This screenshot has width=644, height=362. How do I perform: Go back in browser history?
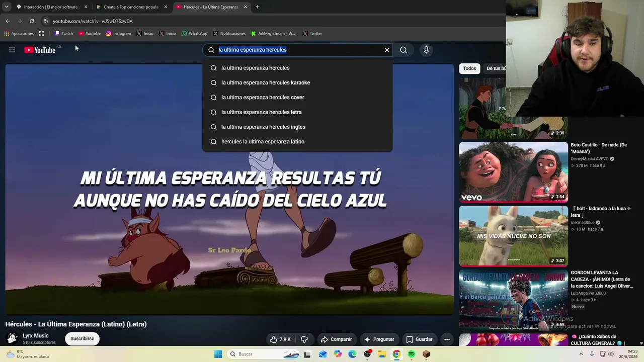(x=8, y=21)
